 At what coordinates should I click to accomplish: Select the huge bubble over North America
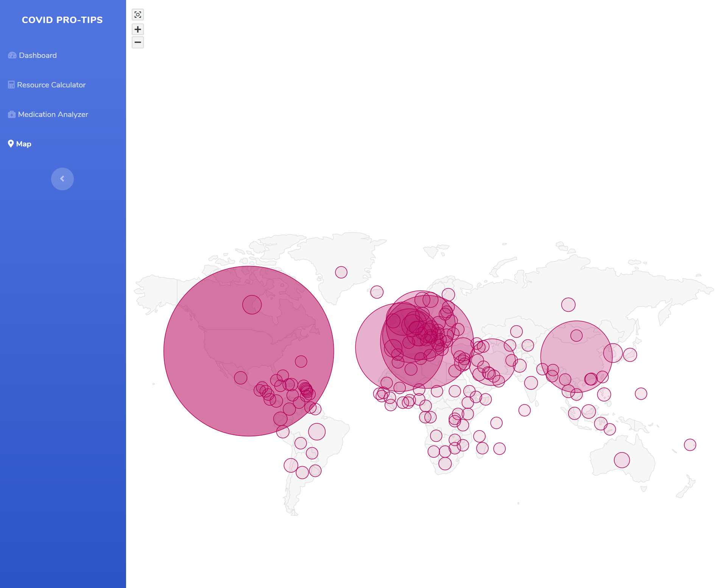[x=249, y=351]
